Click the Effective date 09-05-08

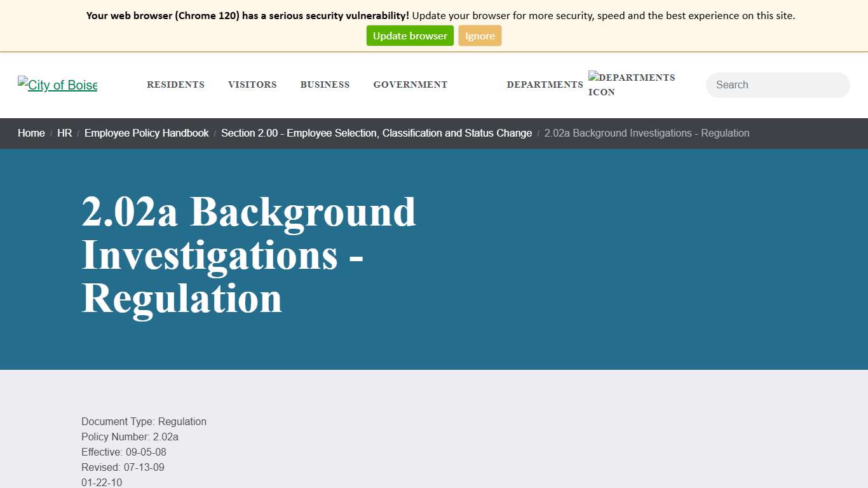click(x=124, y=452)
